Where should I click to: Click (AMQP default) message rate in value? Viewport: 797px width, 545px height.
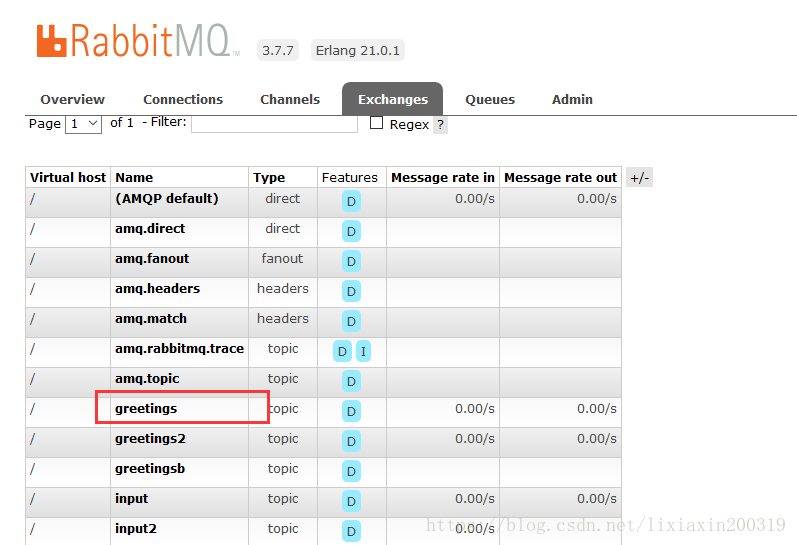coord(475,199)
